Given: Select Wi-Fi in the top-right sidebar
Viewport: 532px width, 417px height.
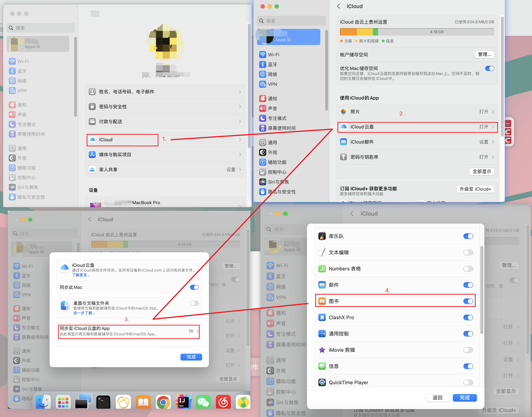Looking at the screenshot, I should click(273, 55).
